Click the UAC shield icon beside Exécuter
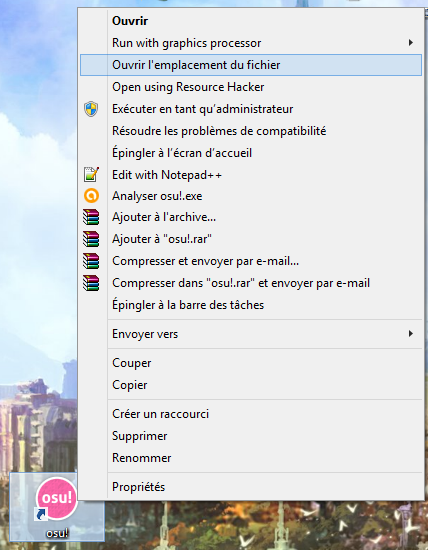This screenshot has width=428, height=550. 91,109
